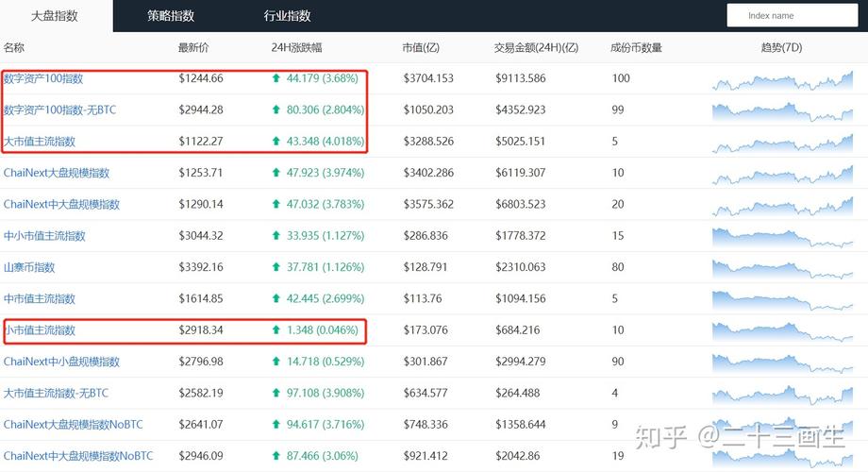Click the trading volume $6803.523
This screenshot has width=868, height=472.
tap(521, 205)
